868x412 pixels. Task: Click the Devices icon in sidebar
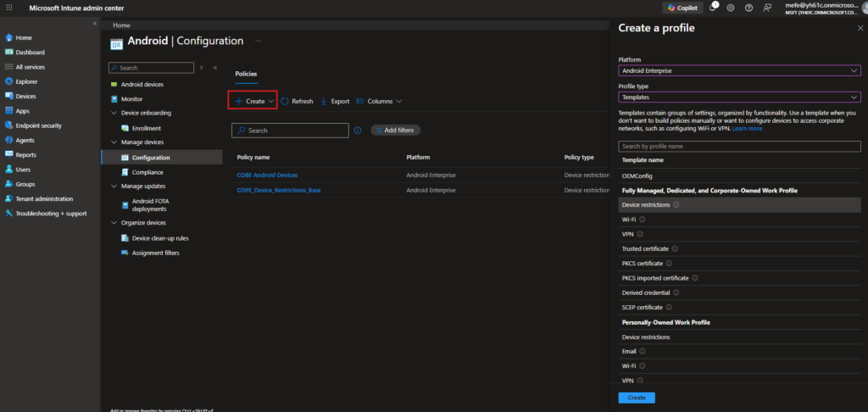[x=8, y=97]
